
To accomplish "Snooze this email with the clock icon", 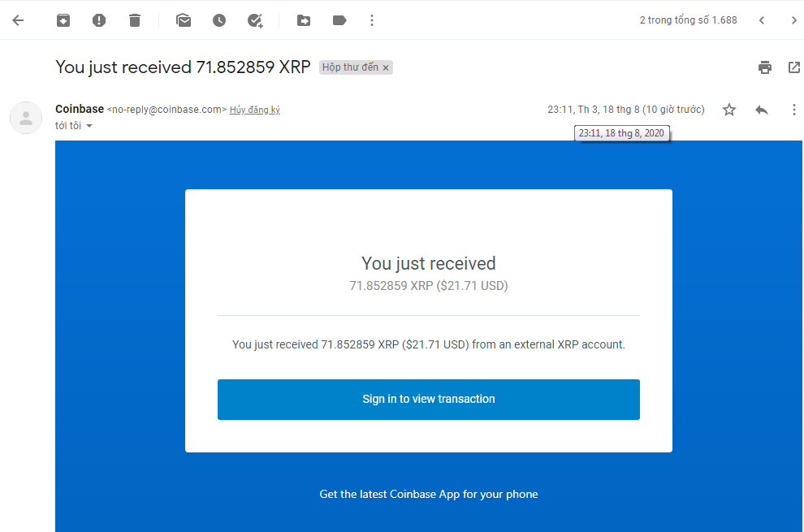I will pos(219,20).
